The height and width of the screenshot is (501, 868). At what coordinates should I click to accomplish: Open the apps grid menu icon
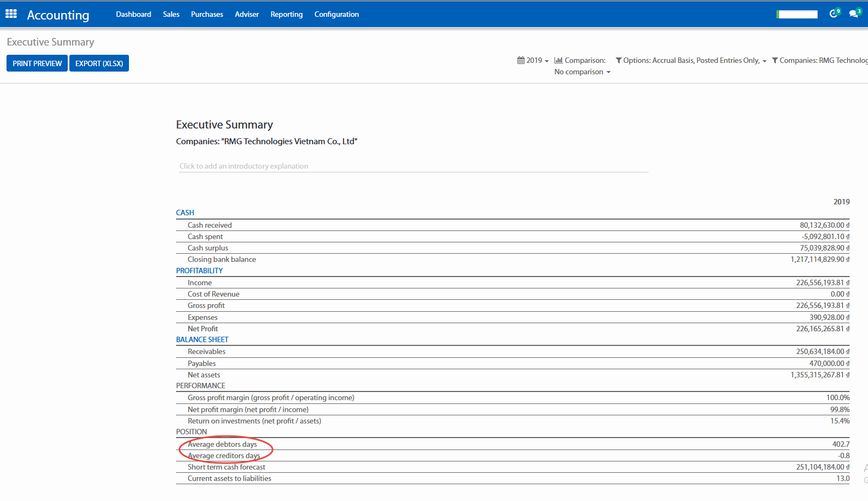point(11,14)
